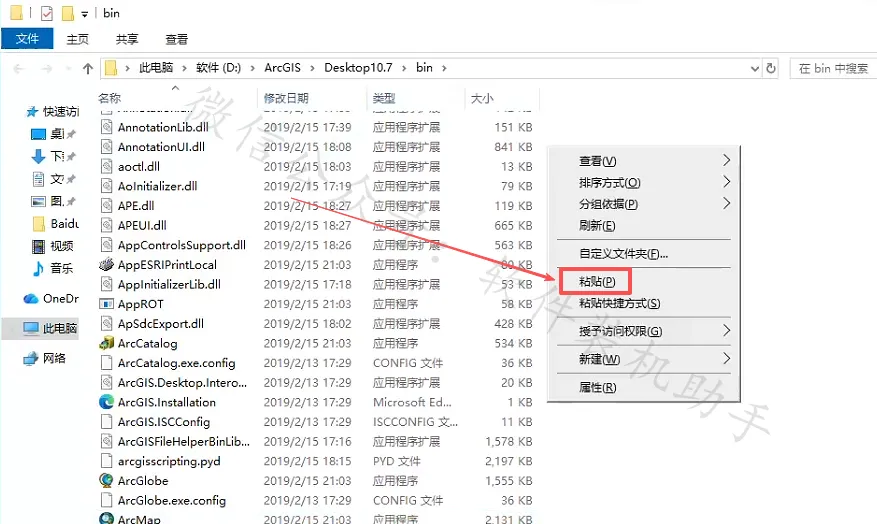Select AnnotationUI.dll file

(161, 147)
